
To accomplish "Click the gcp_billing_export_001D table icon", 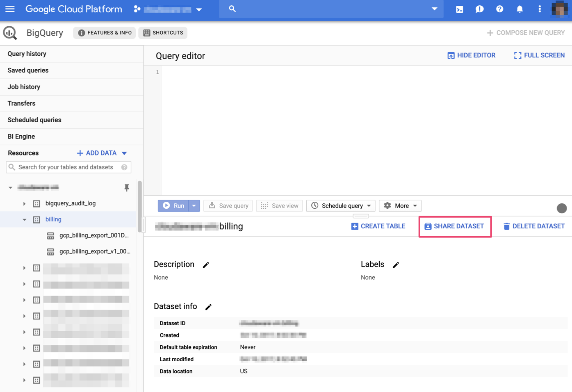I will tap(50, 236).
